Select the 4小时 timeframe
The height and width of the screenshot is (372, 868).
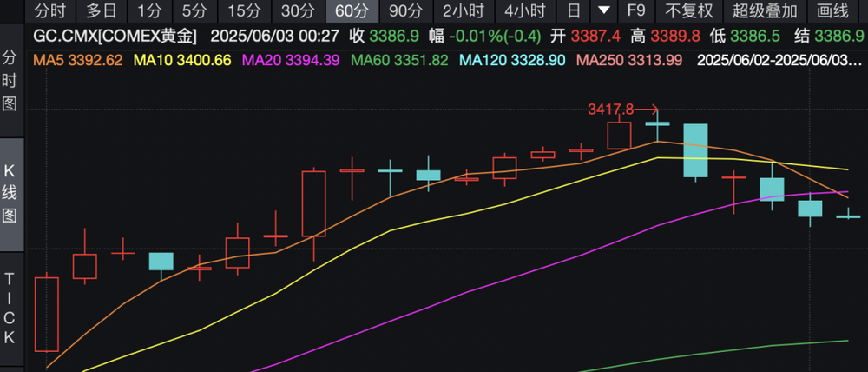(x=525, y=10)
